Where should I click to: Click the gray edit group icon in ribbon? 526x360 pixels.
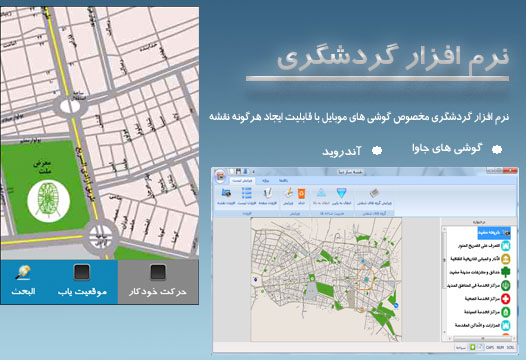(374, 193)
